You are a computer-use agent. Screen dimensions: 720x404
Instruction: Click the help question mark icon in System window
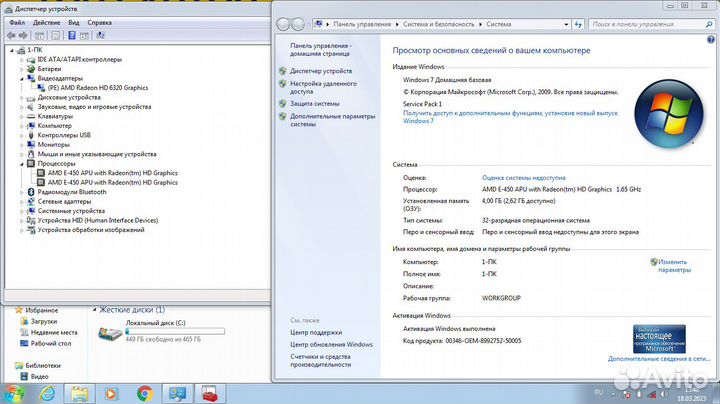tap(711, 40)
